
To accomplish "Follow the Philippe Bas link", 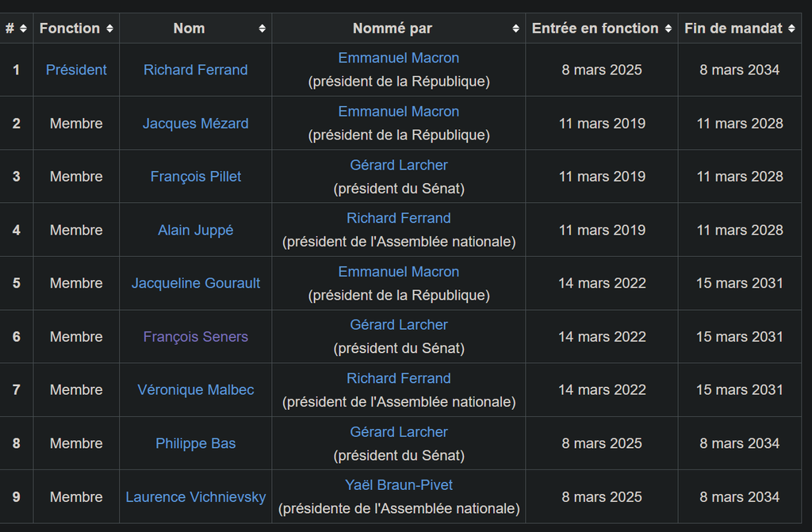I will (196, 443).
